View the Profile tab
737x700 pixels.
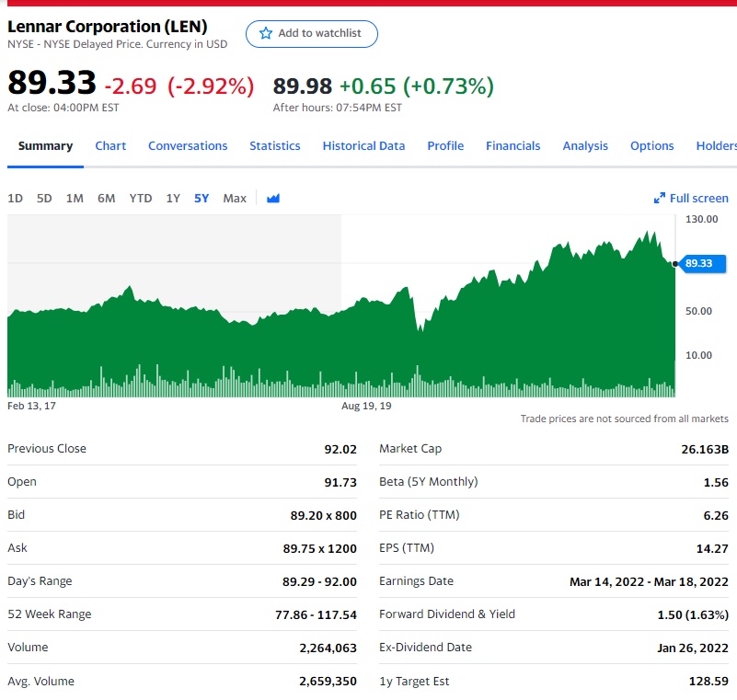(x=445, y=146)
